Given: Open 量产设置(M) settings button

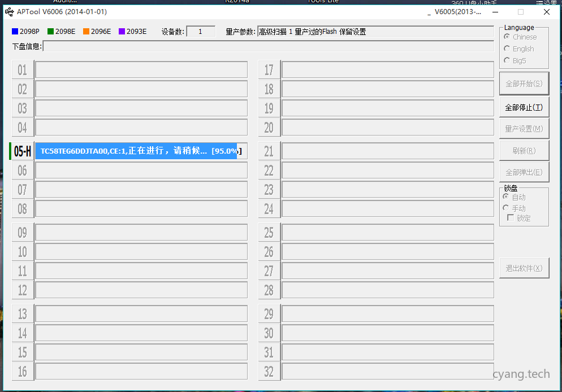Looking at the screenshot, I should click(524, 129).
